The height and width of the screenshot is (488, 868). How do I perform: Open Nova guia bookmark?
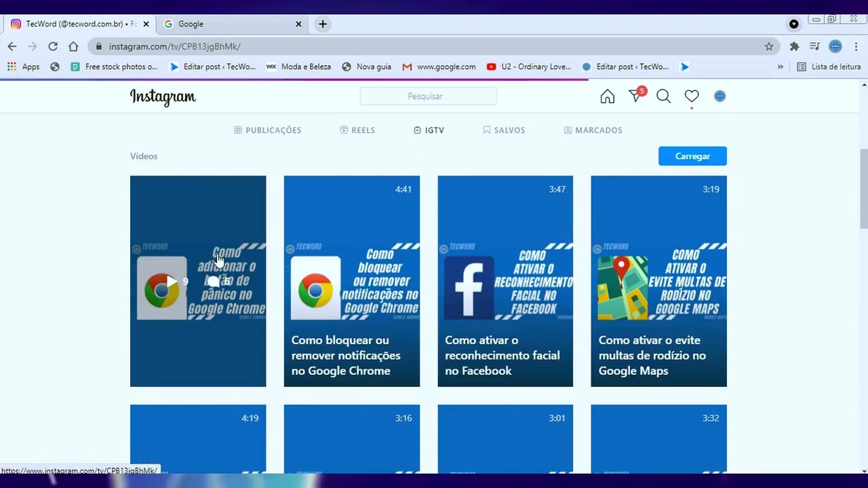pyautogui.click(x=366, y=66)
